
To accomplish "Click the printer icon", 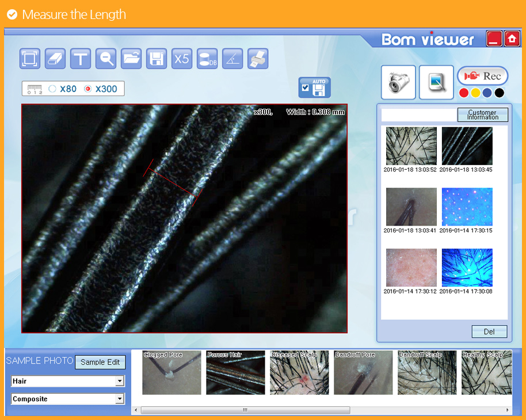I will tap(258, 59).
